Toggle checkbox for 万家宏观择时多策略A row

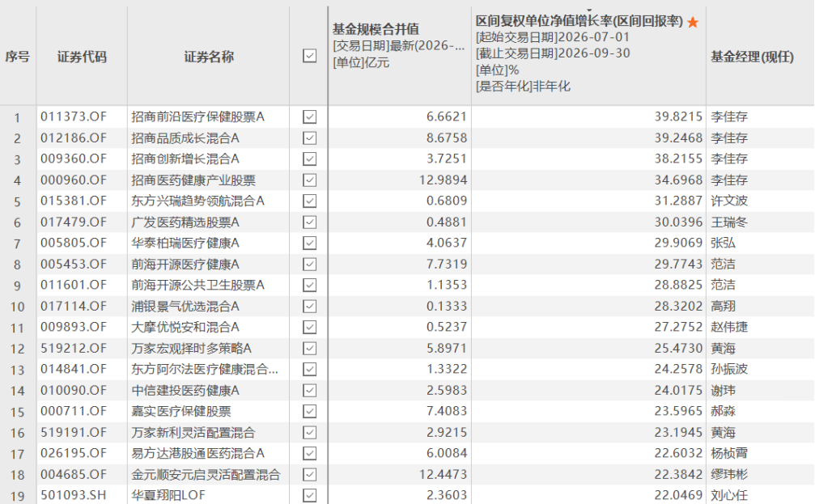coord(309,348)
